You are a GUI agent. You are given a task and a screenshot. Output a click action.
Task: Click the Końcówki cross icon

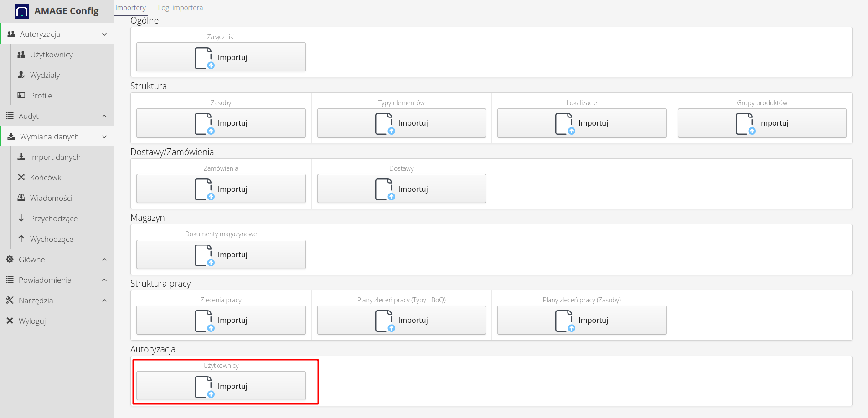21,178
